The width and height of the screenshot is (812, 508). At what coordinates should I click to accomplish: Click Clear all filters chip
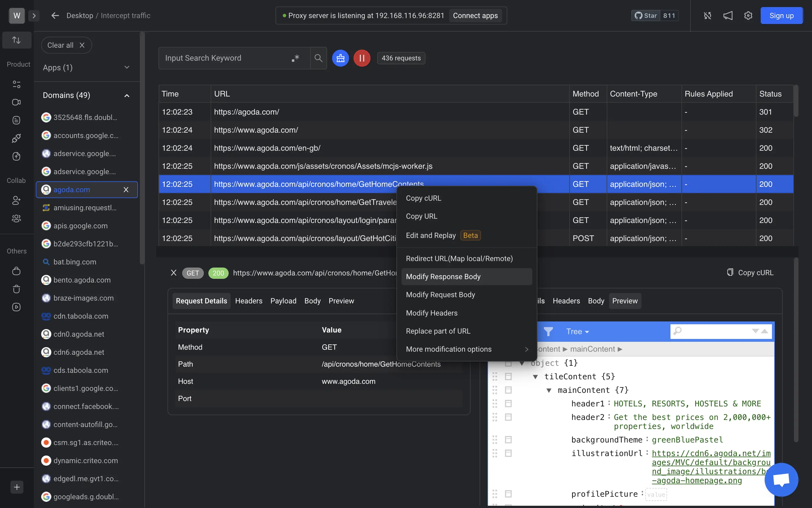click(66, 45)
